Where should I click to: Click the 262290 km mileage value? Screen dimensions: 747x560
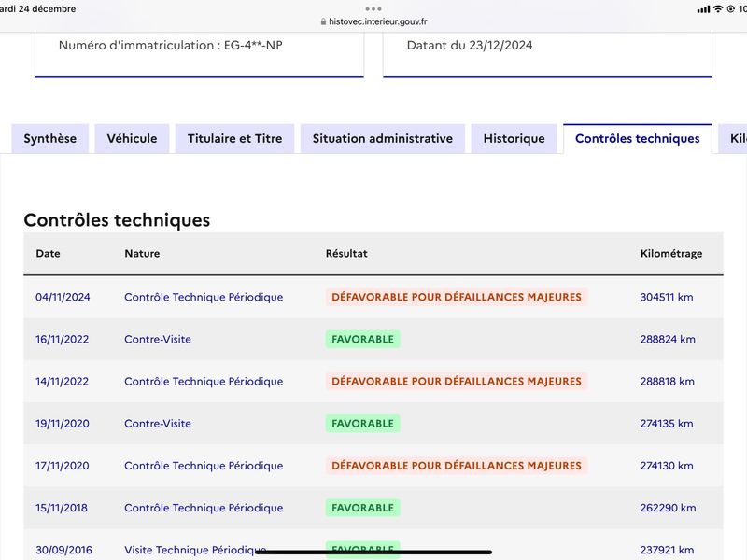668,508
